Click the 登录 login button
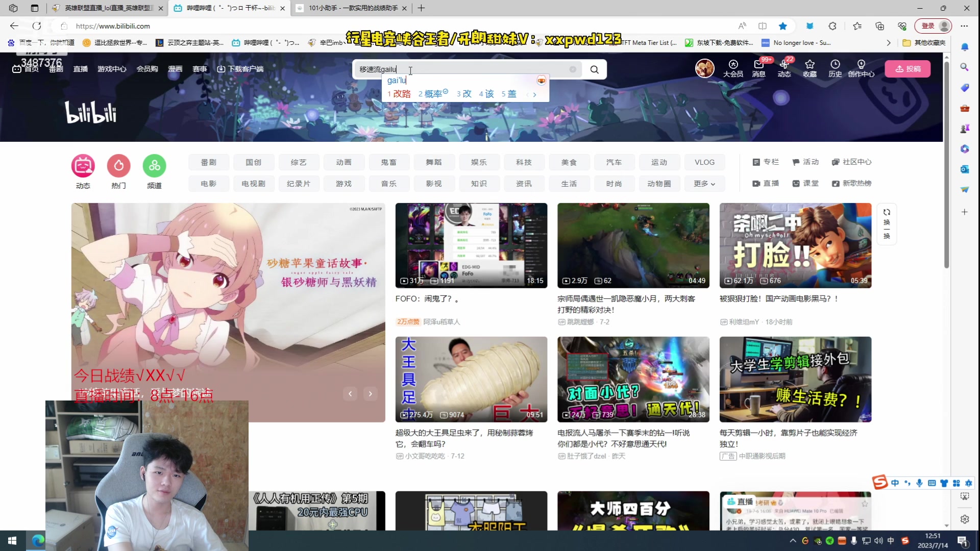The width and height of the screenshot is (980, 551). coord(928,26)
